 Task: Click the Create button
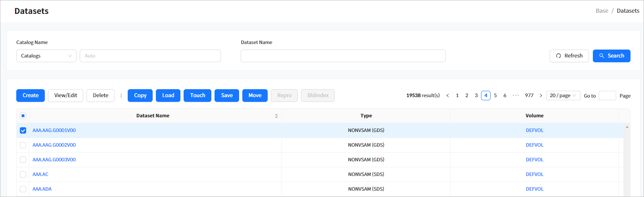pyautogui.click(x=31, y=96)
